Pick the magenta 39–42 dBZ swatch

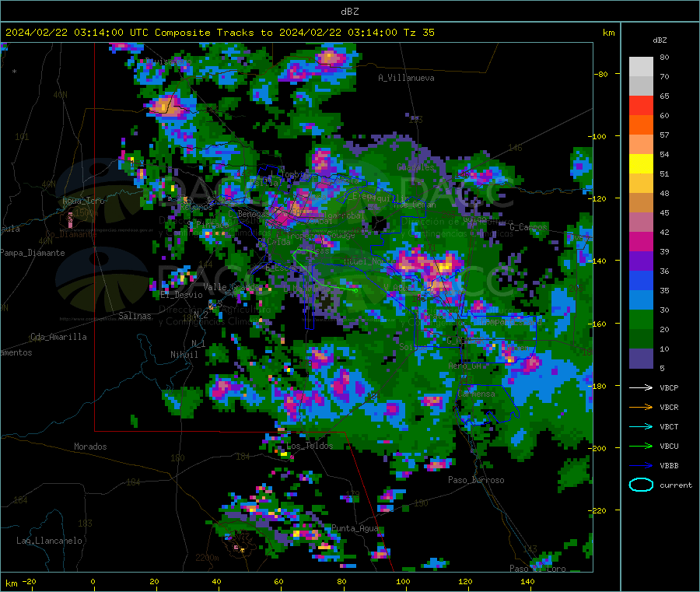pyautogui.click(x=641, y=241)
